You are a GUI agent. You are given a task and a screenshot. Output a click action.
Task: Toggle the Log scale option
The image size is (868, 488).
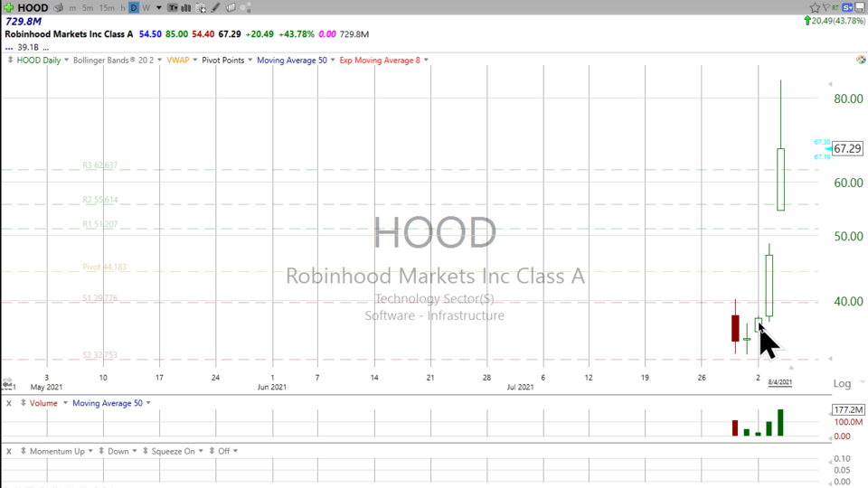coord(841,384)
